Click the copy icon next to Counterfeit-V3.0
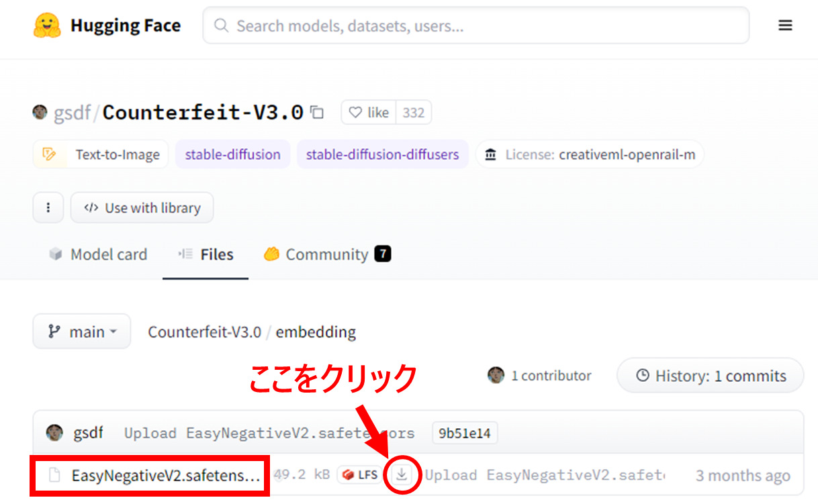 click(x=316, y=112)
